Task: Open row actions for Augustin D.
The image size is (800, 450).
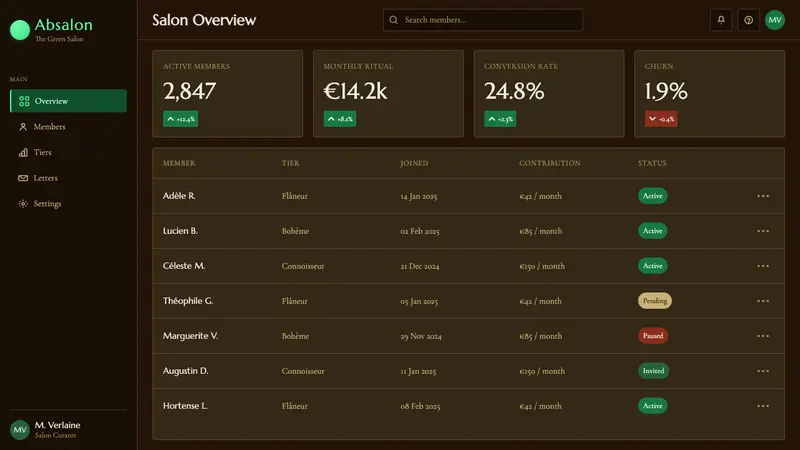Action: click(763, 371)
